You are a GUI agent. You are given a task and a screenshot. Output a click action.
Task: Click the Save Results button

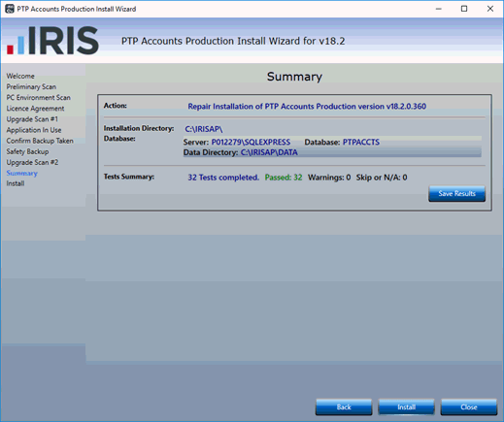pyautogui.click(x=456, y=193)
